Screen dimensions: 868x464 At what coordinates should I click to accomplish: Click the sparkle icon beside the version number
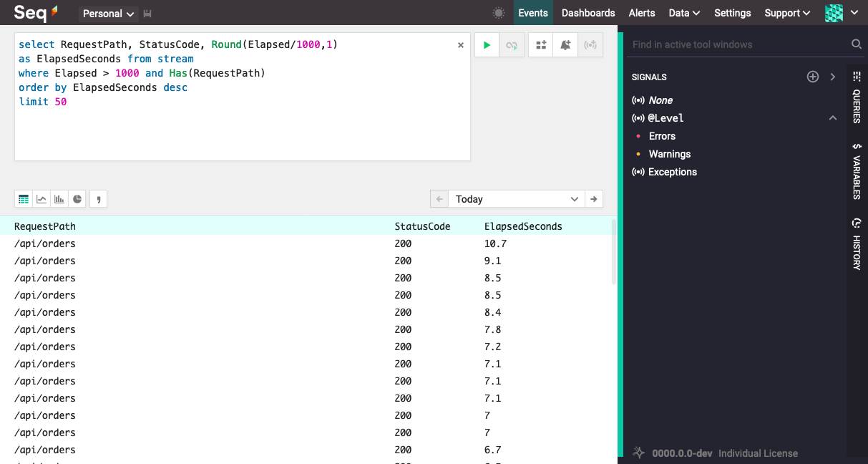click(639, 453)
